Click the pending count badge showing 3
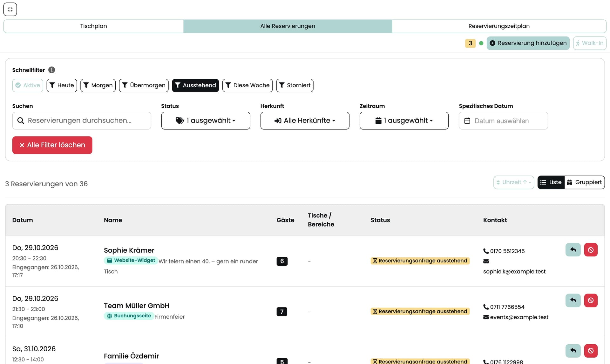 click(470, 43)
